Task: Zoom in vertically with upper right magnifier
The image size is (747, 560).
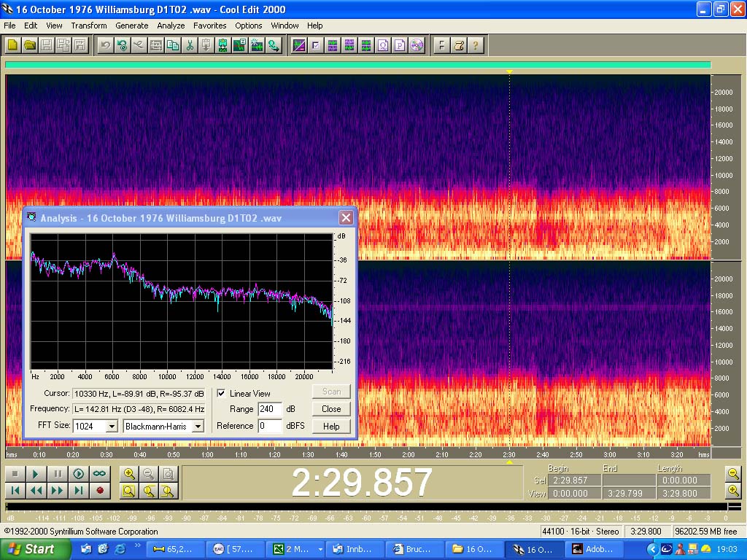Action: coord(734,473)
